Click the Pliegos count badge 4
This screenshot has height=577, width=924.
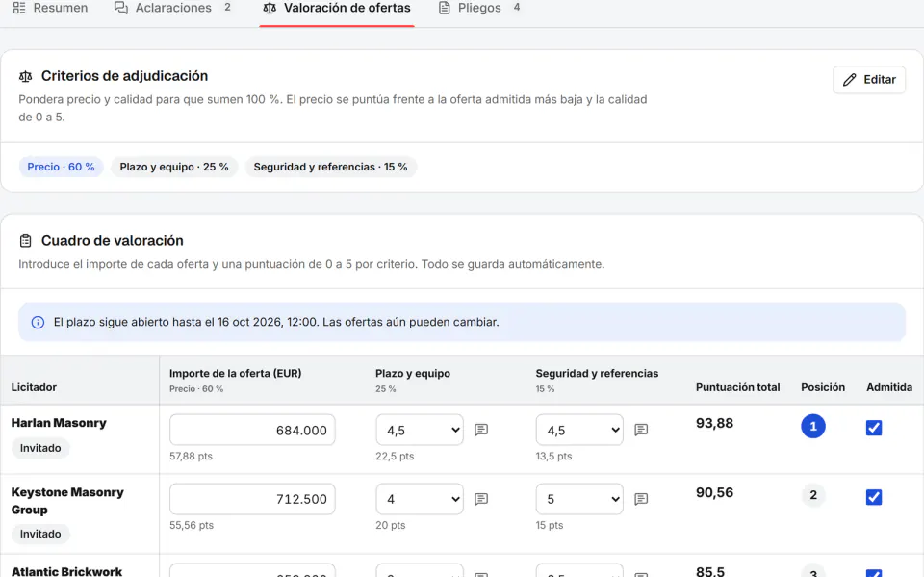[x=517, y=7]
